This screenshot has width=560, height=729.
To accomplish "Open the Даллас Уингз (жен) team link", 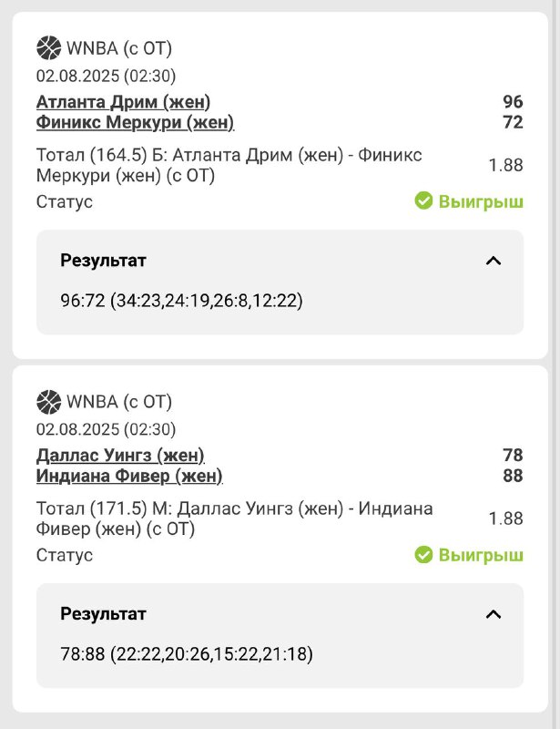I will click(120, 456).
